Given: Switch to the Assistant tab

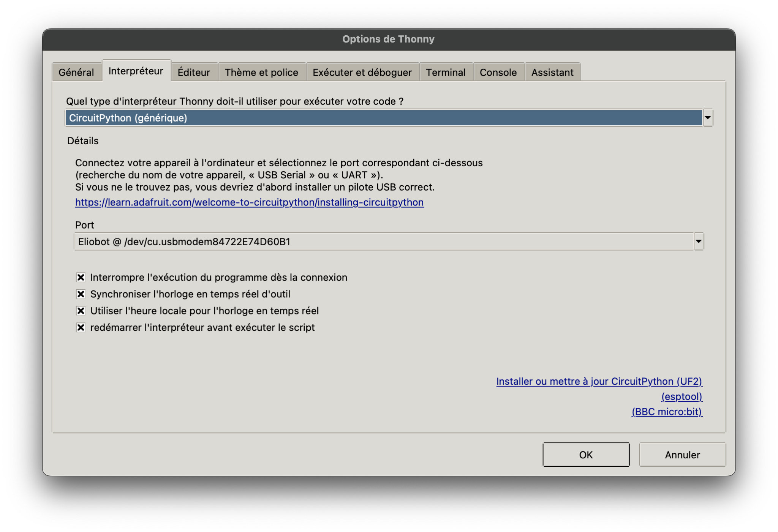Looking at the screenshot, I should (552, 72).
